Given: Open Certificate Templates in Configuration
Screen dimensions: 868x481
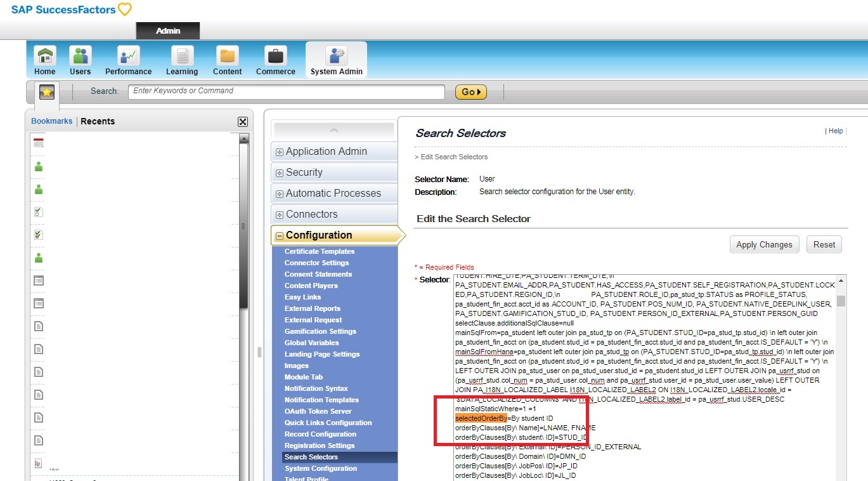Looking at the screenshot, I should (320, 251).
